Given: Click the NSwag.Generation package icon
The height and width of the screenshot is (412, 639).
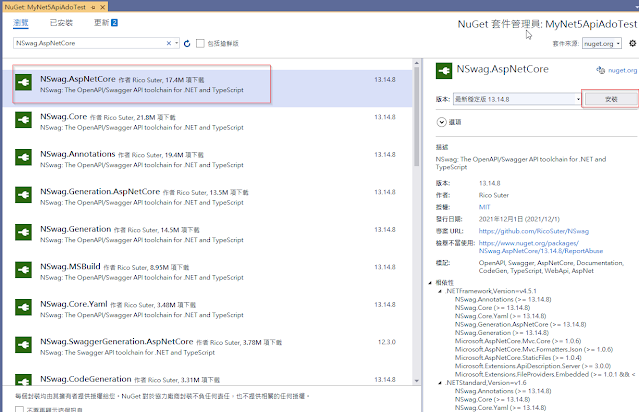Looking at the screenshot, I should coord(23,232).
